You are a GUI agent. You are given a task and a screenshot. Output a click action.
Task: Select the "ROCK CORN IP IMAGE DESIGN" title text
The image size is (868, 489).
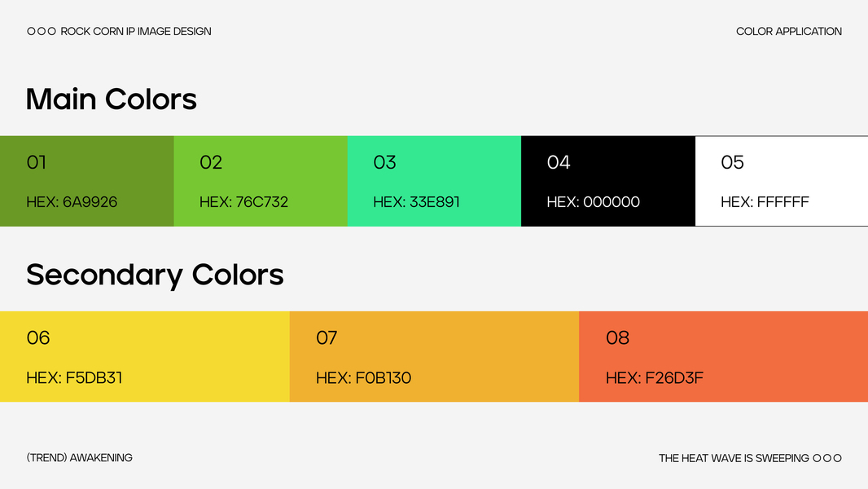coord(136,32)
